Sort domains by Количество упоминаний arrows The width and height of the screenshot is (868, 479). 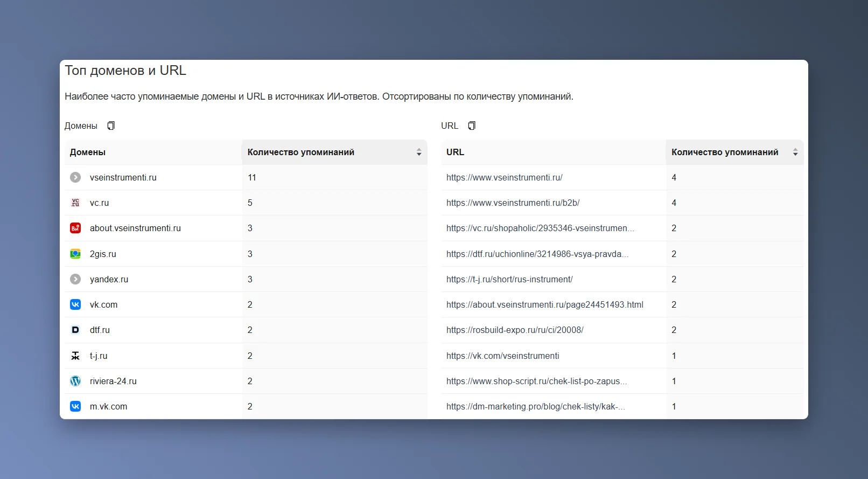pos(419,152)
